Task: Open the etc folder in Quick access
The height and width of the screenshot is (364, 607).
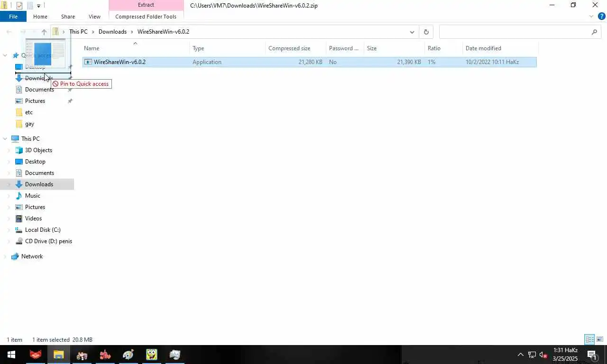Action: 29,112
